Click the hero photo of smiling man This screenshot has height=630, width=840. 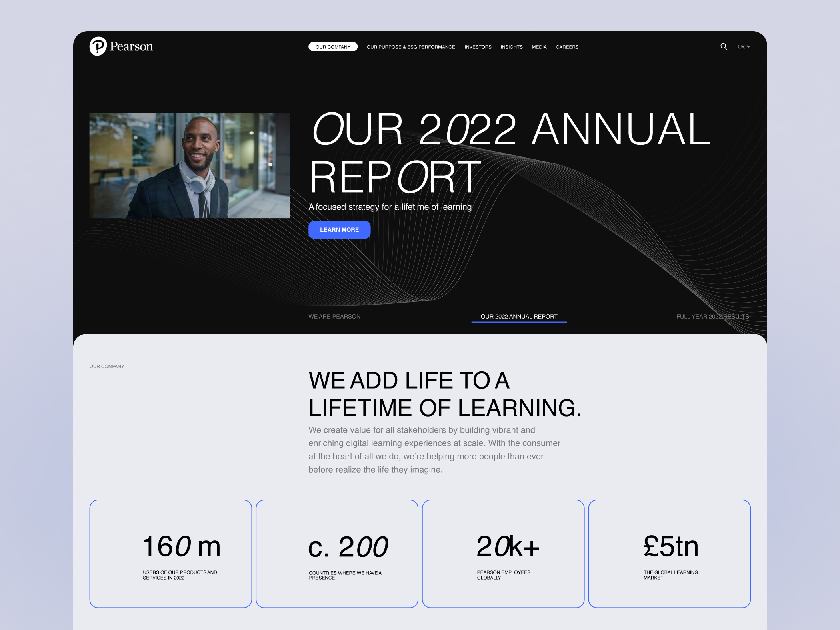[x=190, y=165]
